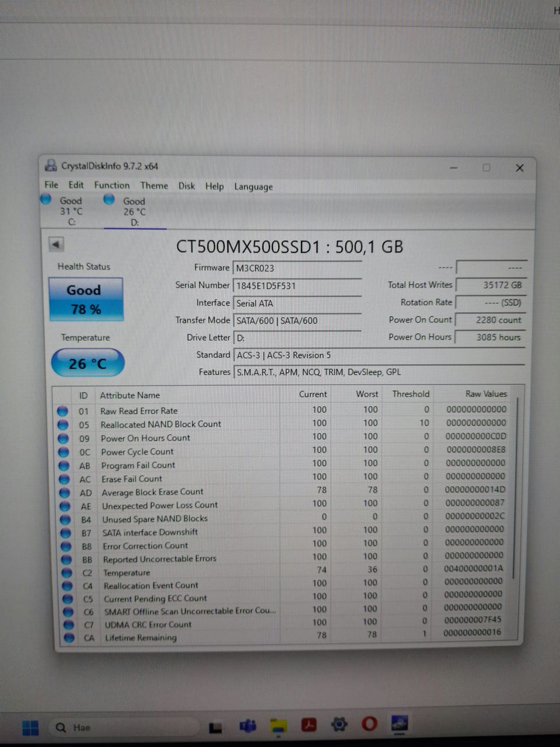Screen dimensions: 560x747
Task: Open Opera browser from the taskbar
Action: [369, 724]
